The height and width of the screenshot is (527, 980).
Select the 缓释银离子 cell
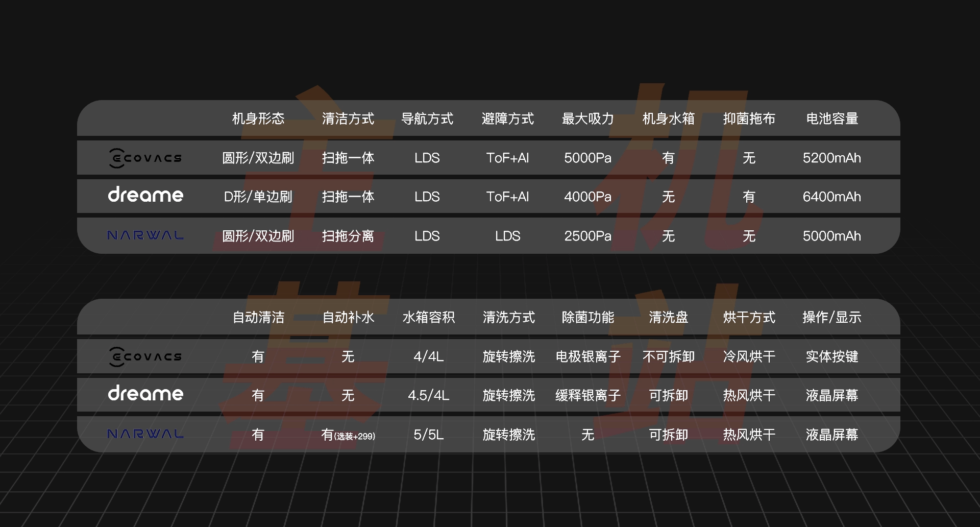(x=588, y=396)
